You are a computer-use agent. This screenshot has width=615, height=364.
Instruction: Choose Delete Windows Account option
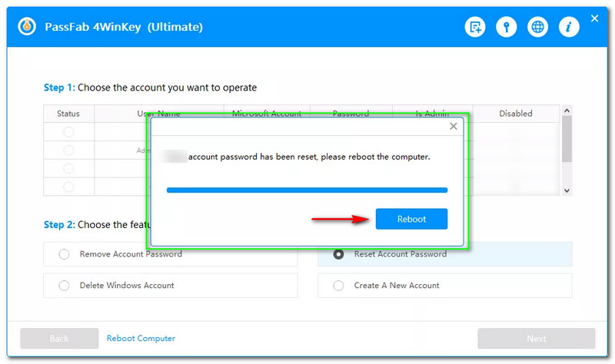click(65, 286)
